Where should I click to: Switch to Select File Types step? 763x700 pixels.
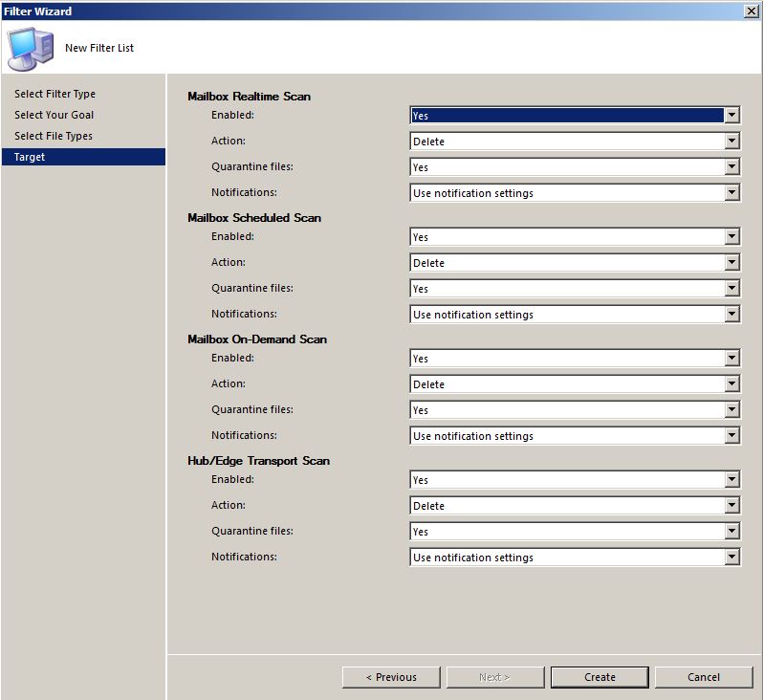click(x=54, y=136)
